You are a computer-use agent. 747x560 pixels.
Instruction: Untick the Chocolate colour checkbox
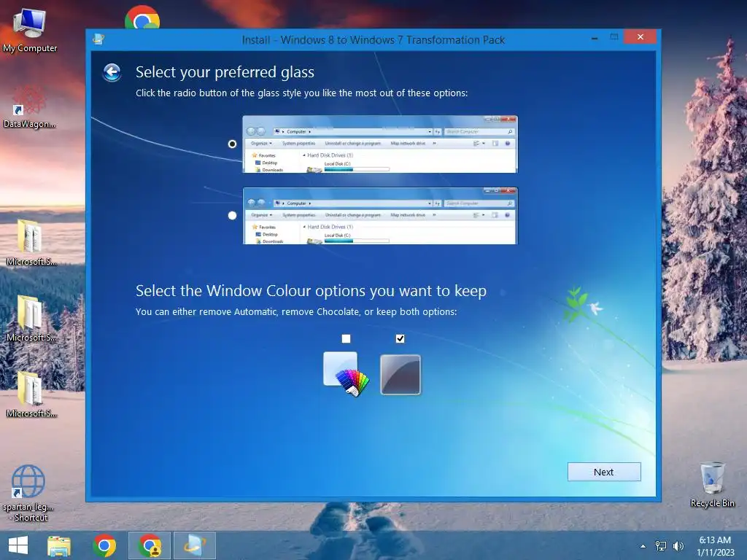click(400, 338)
